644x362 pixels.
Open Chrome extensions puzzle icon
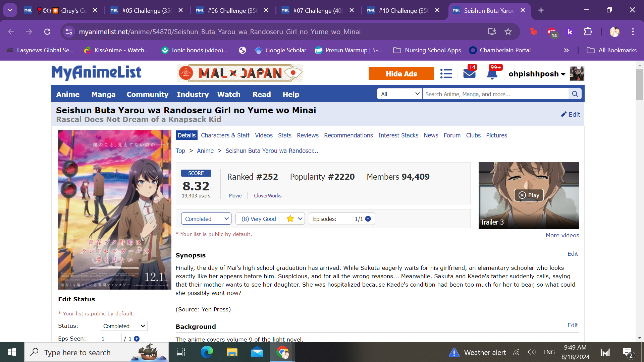[588, 32]
